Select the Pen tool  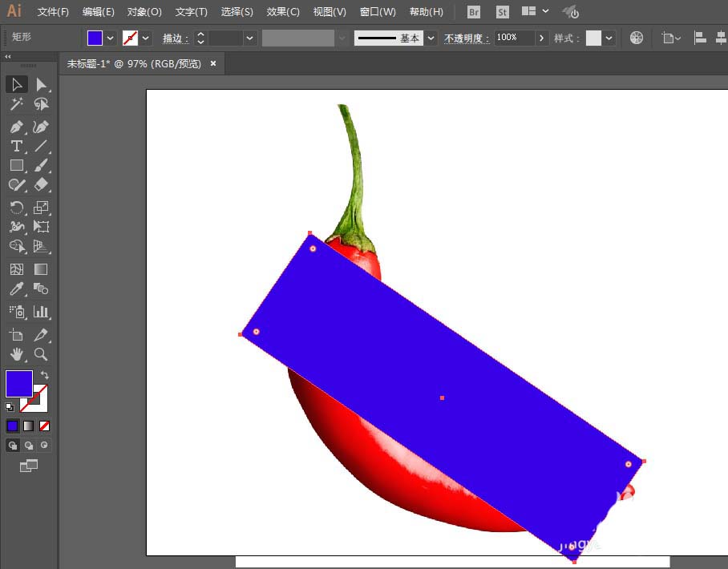click(x=17, y=127)
